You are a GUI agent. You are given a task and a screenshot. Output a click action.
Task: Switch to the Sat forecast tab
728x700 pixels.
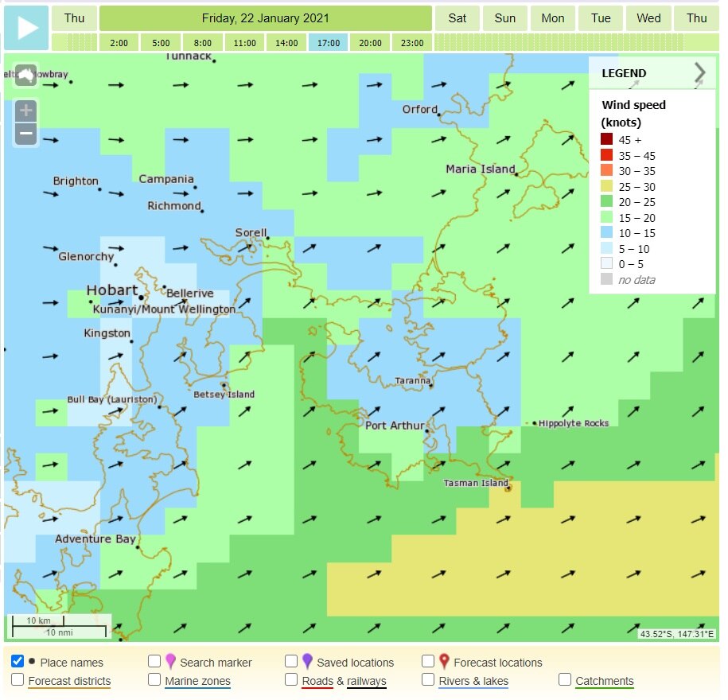point(457,17)
